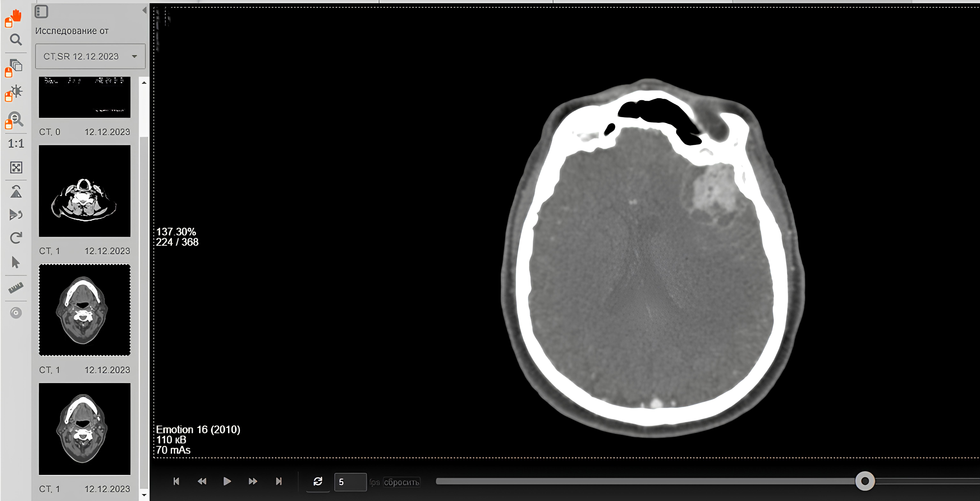Open the CT, 0 series thumbnail
The width and height of the screenshot is (980, 501).
tap(84, 97)
